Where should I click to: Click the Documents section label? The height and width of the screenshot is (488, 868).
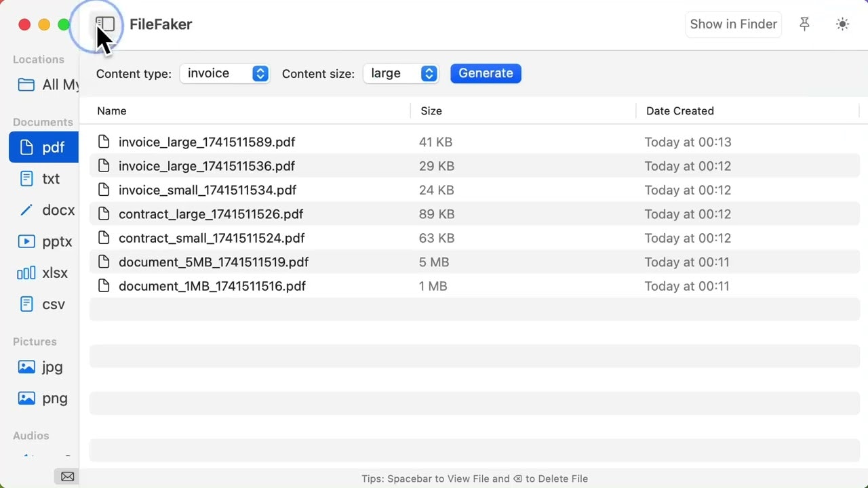click(43, 122)
